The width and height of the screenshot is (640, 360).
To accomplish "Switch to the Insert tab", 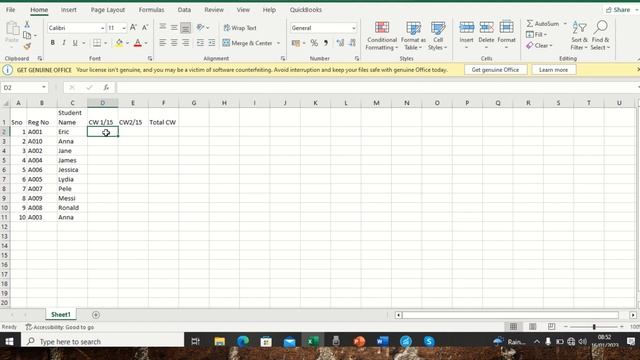I will pos(69,10).
